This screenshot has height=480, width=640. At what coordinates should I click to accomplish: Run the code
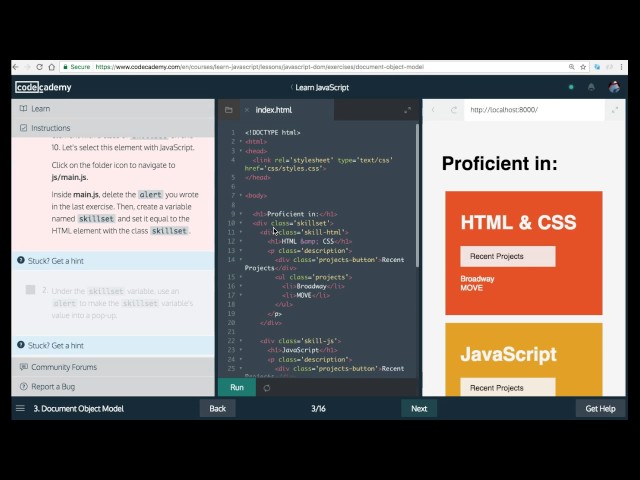coord(237,387)
